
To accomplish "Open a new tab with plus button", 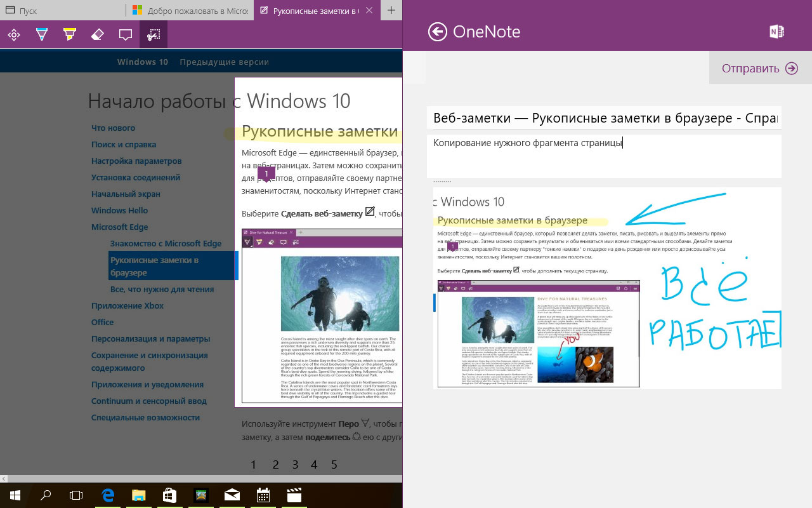I will 391,11.
